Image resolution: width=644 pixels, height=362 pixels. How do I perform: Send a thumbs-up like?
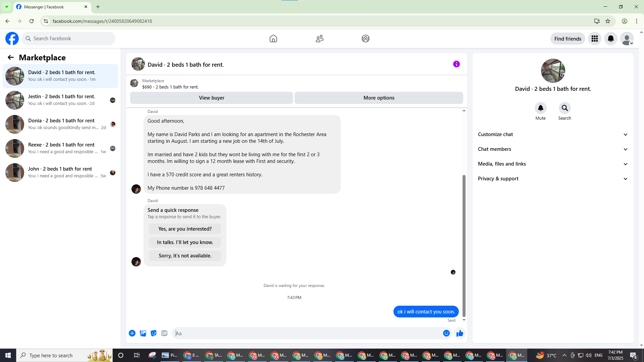point(460,333)
